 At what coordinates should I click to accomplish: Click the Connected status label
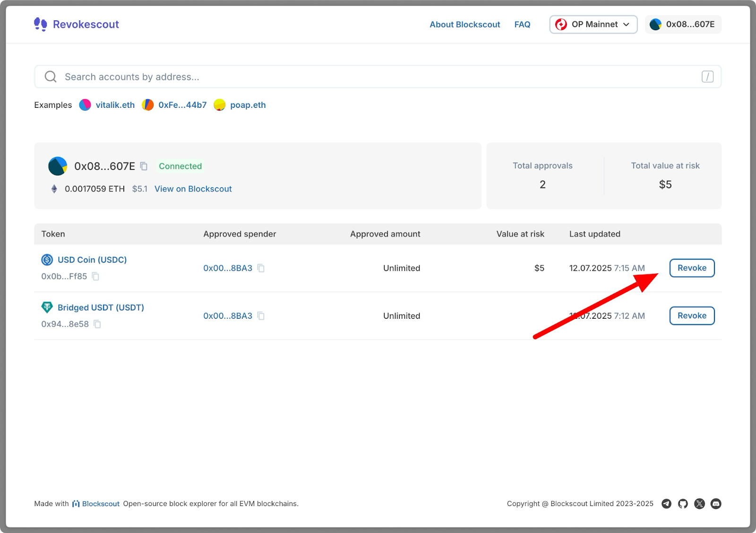coord(180,166)
